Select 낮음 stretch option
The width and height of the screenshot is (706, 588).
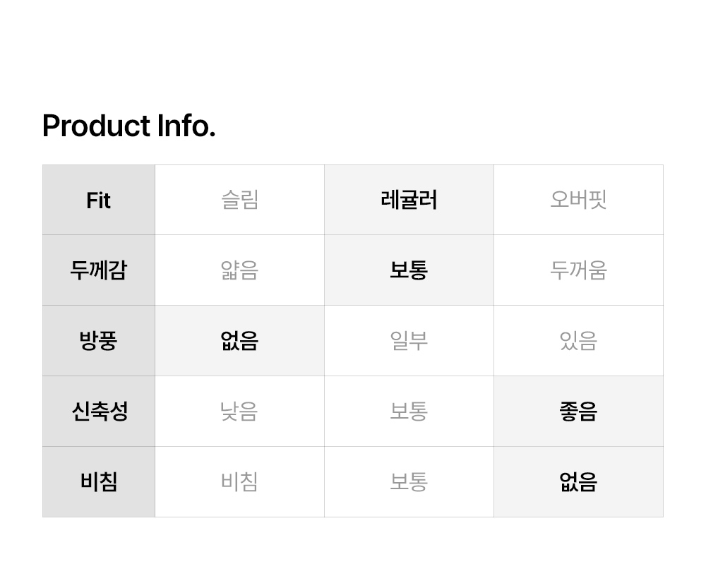click(239, 412)
